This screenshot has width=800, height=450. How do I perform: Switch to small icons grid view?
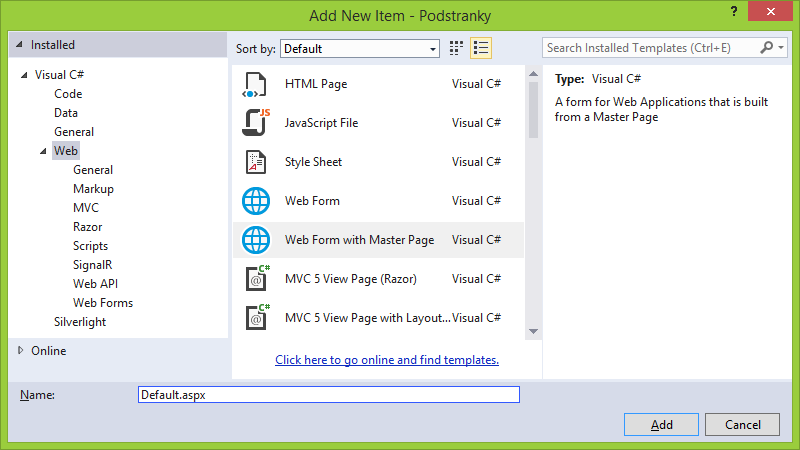pos(456,48)
